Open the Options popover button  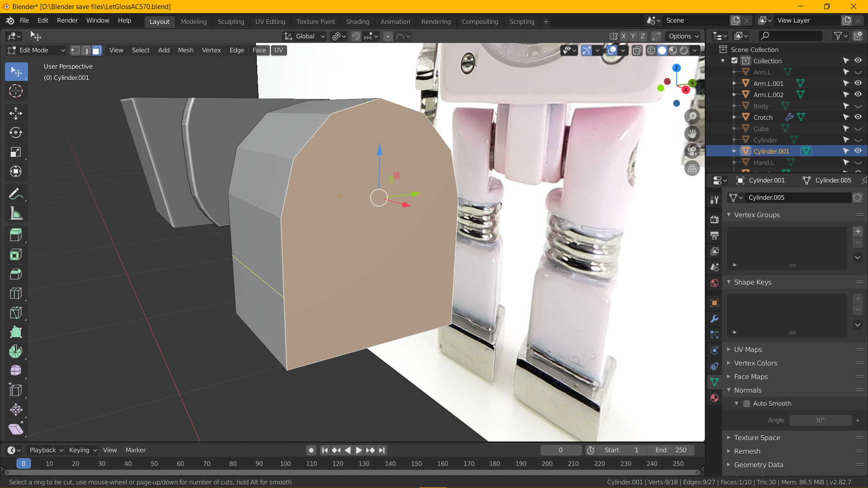coord(684,36)
